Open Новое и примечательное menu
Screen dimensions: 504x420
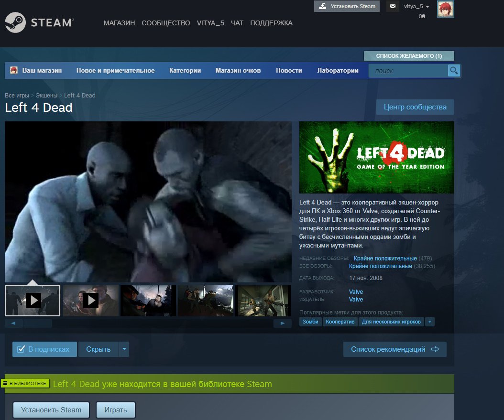[x=115, y=70]
